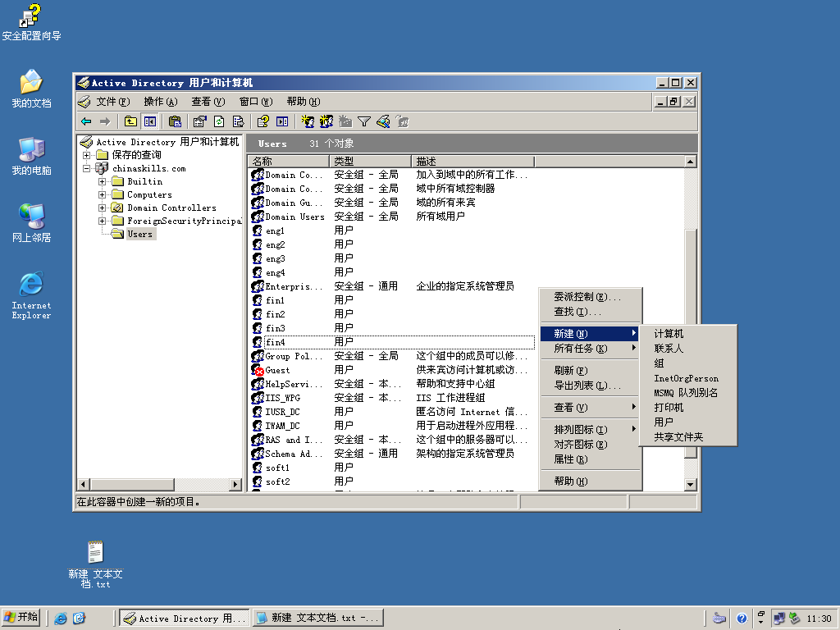This screenshot has height=630, width=840.
Task: Open the 所有任务 submenu
Action: [590, 348]
